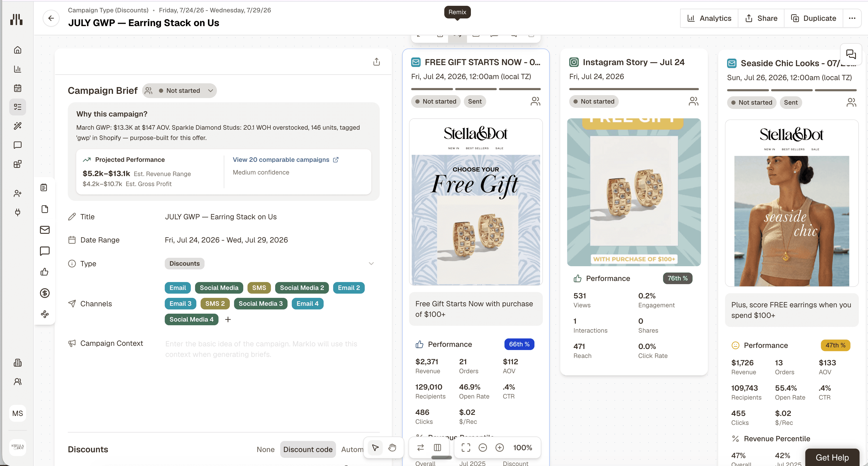868x466 pixels.
Task: Open the comments panel icon at top right
Action: (x=851, y=54)
